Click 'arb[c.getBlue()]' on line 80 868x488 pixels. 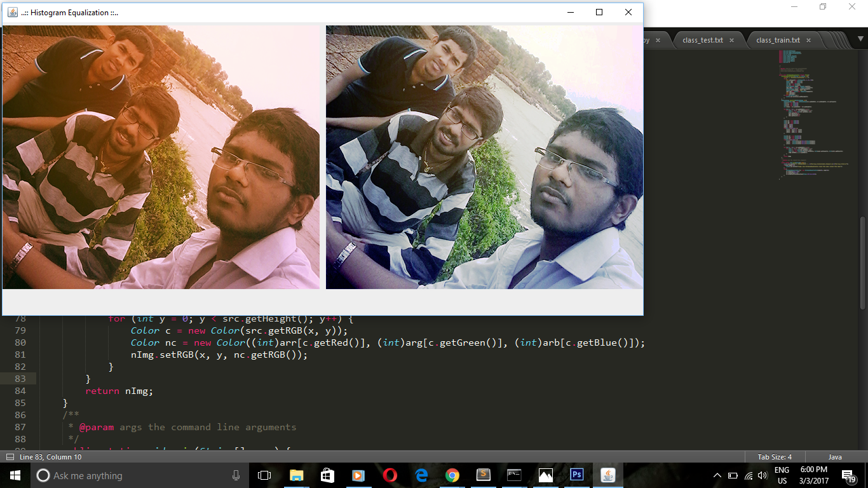[x=588, y=342]
